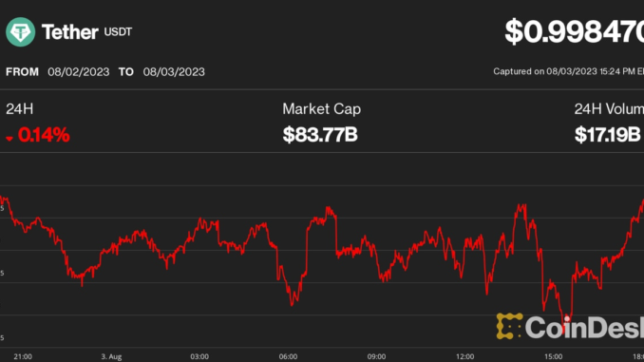
Task: Select the 08/03/2023 end date
Action: point(174,72)
